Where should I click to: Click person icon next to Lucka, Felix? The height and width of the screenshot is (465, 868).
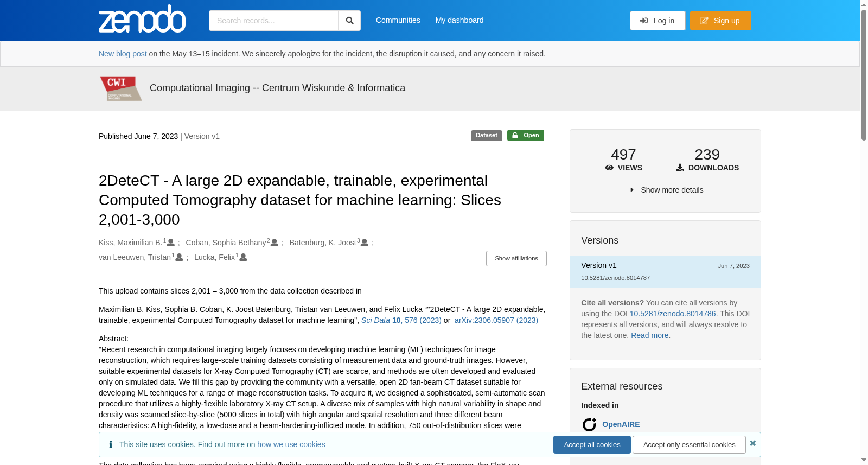coord(243,257)
